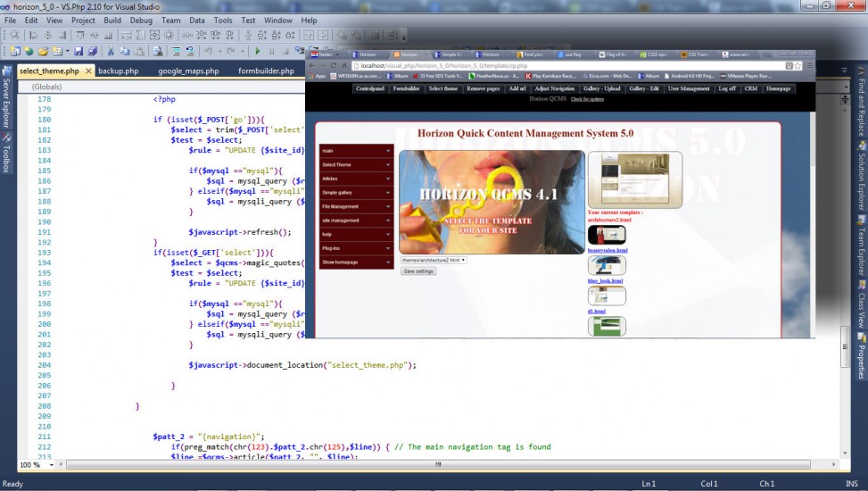Click the Cut scissors icon
Screen dimensions: 868x491
pyautogui.click(x=112, y=52)
